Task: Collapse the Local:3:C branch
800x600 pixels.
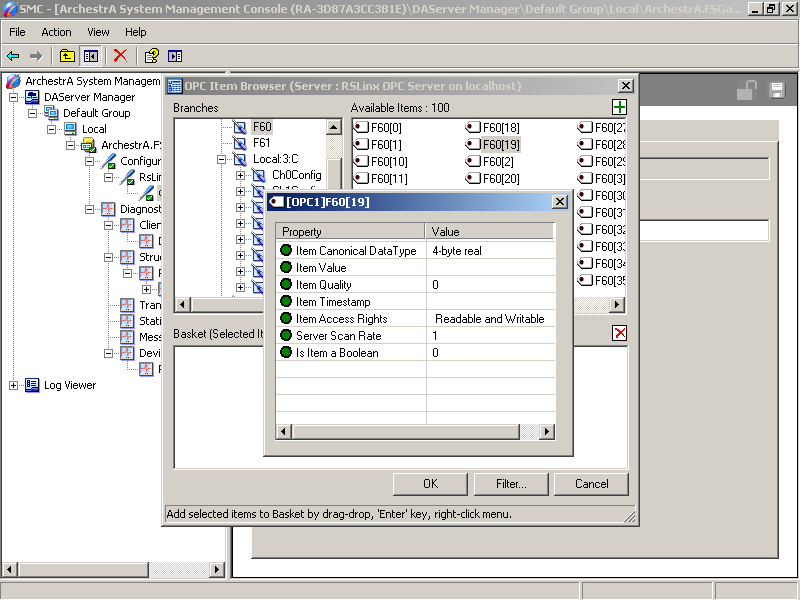Action: (224, 160)
